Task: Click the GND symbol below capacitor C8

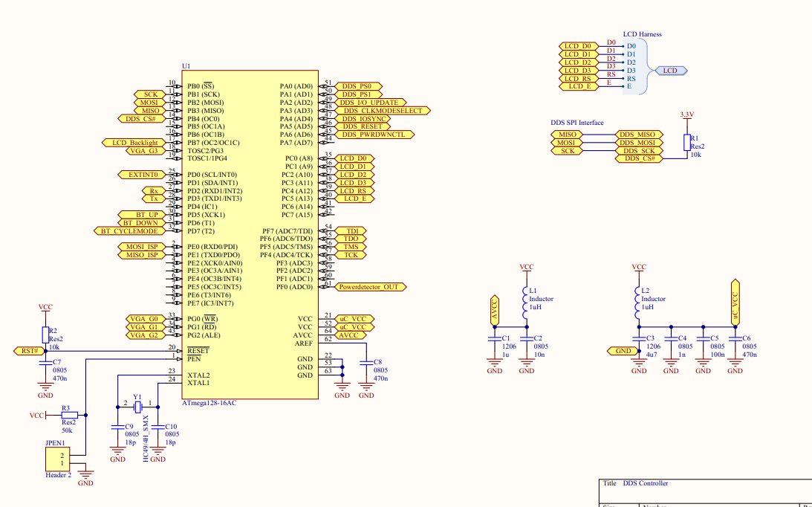Action: click(366, 390)
